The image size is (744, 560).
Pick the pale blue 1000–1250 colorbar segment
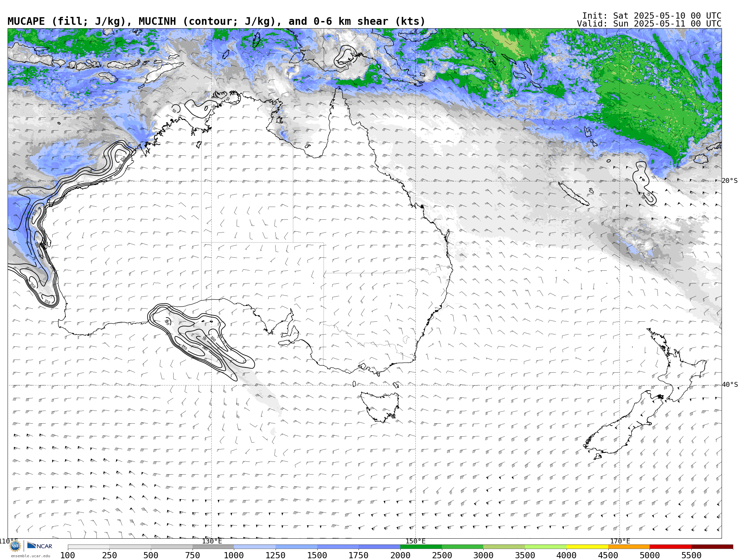pos(255,547)
